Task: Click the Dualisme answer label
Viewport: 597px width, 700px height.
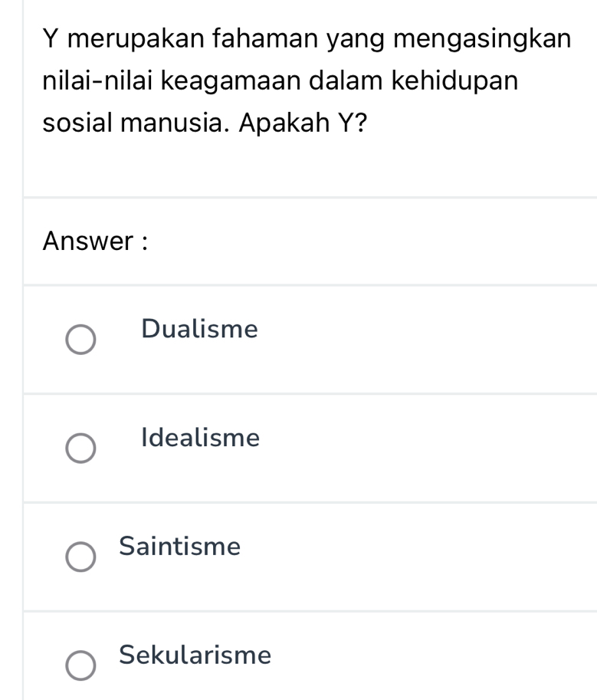Action: 200,330
